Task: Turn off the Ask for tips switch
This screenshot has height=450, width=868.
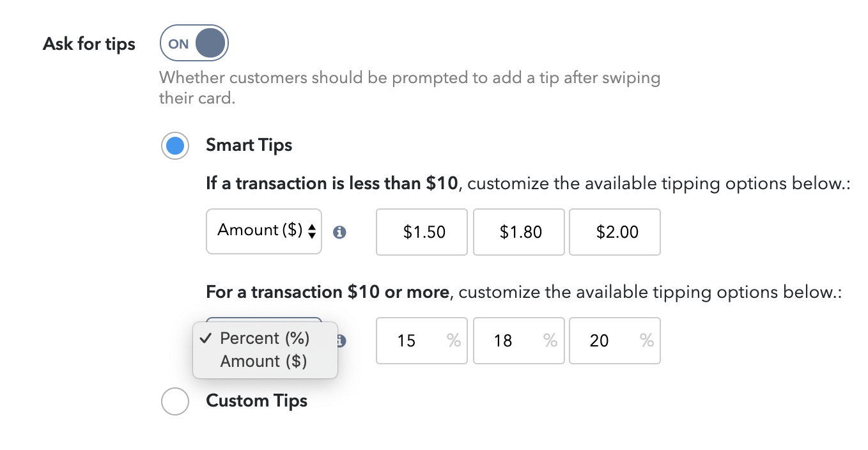Action: click(194, 43)
